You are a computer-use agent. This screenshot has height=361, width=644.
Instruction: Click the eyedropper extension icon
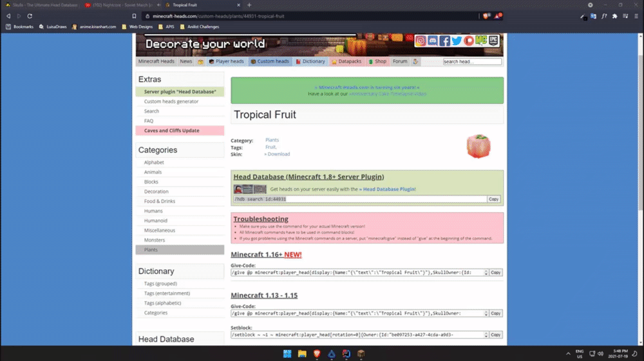[583, 17]
